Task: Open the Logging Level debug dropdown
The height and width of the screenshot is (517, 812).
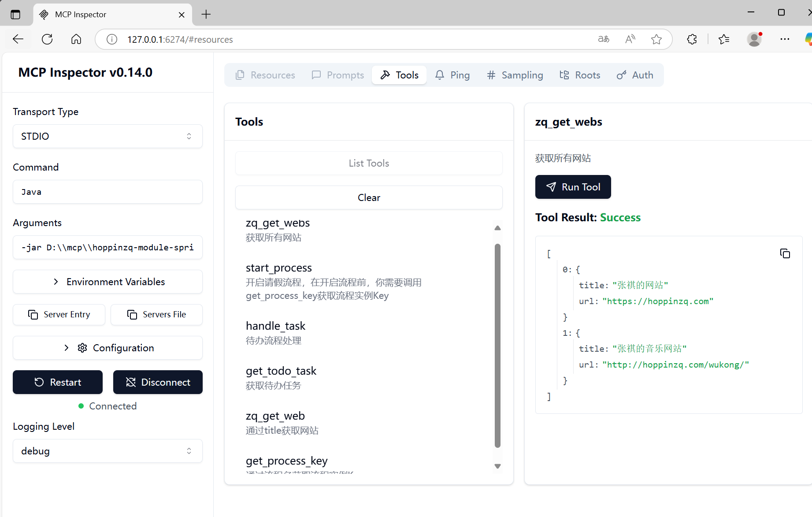Action: (108, 451)
